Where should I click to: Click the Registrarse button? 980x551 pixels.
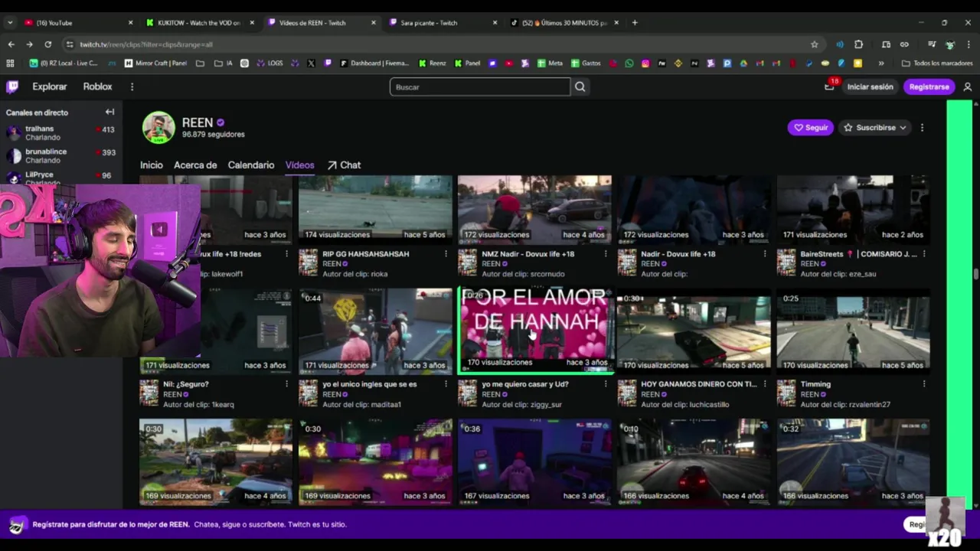click(929, 86)
